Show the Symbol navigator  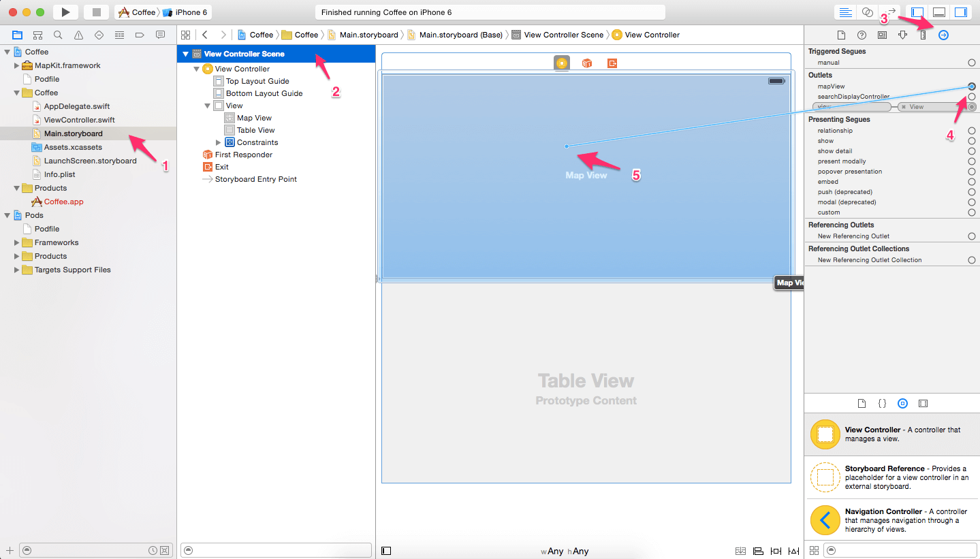37,35
